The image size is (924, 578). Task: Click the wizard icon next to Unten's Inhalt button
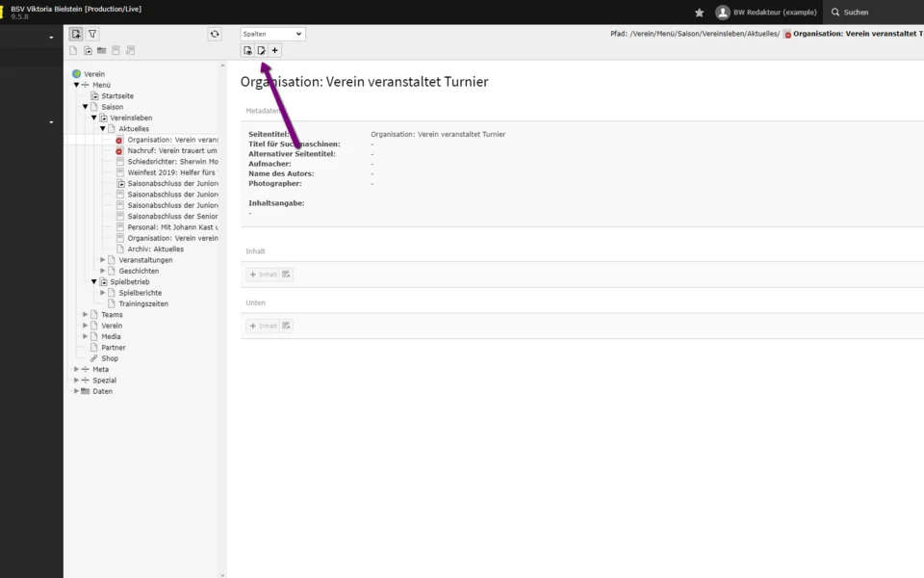287,326
